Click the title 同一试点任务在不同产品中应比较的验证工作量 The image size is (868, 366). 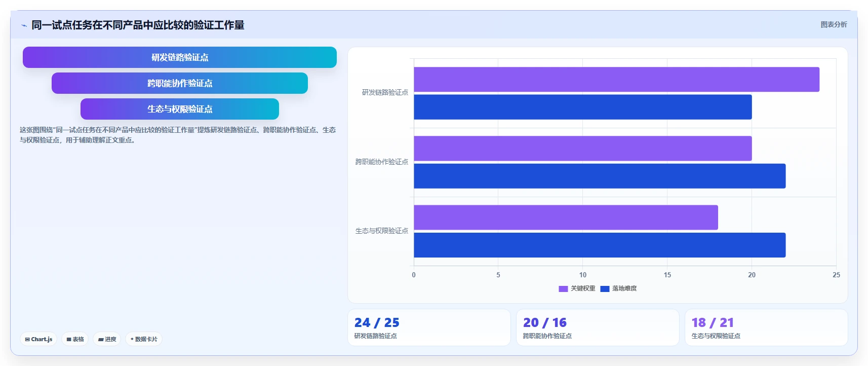138,25
